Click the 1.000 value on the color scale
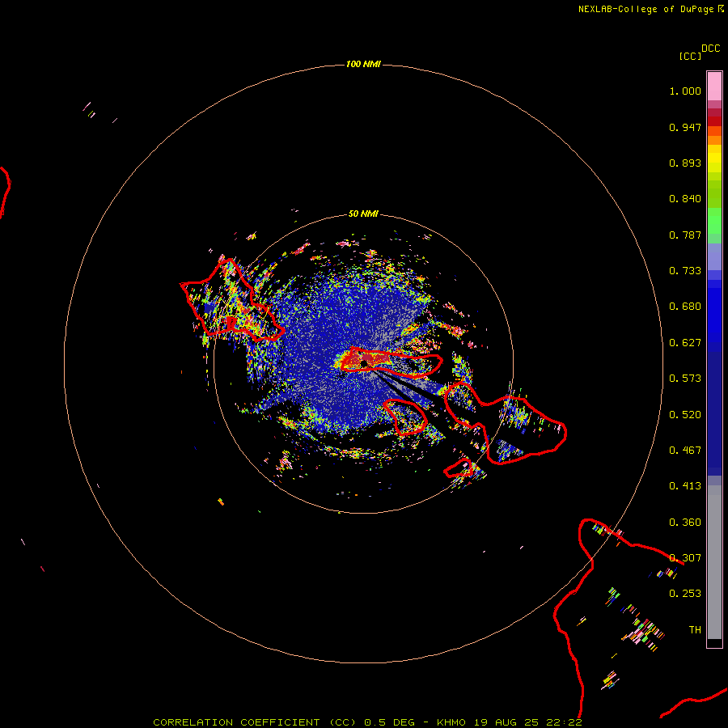 click(685, 91)
